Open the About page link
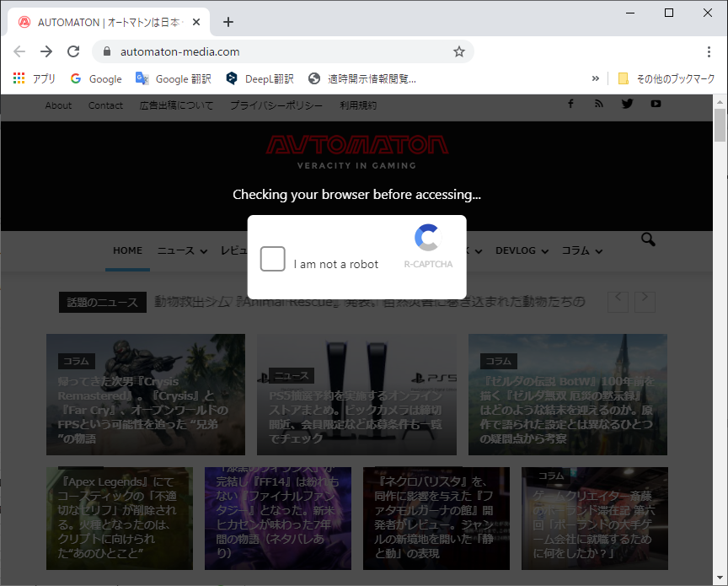728x586 pixels. [x=58, y=105]
